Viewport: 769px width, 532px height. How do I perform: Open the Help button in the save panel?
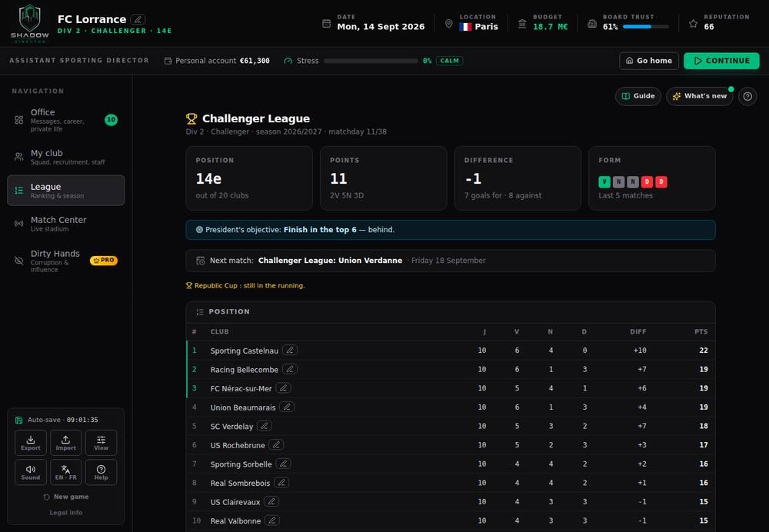tap(101, 472)
